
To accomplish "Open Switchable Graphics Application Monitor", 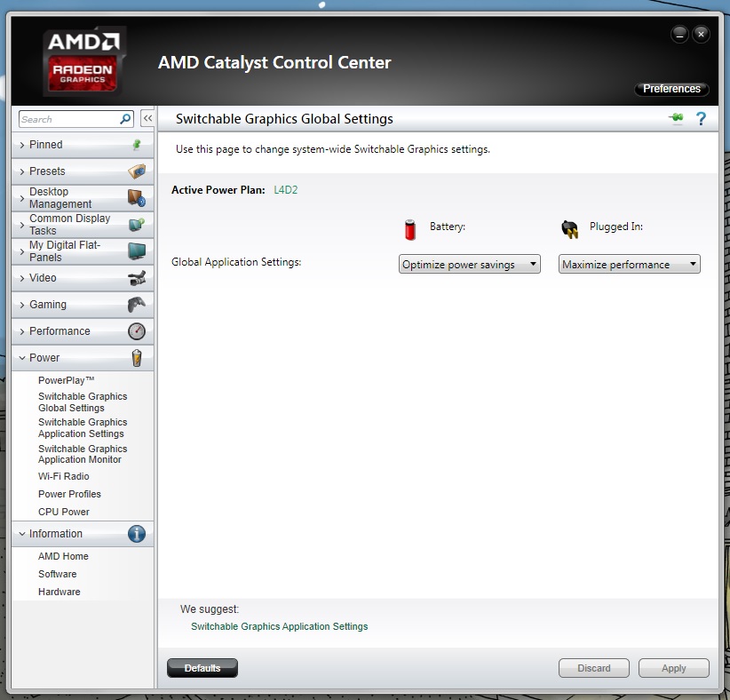I will pyautogui.click(x=83, y=454).
